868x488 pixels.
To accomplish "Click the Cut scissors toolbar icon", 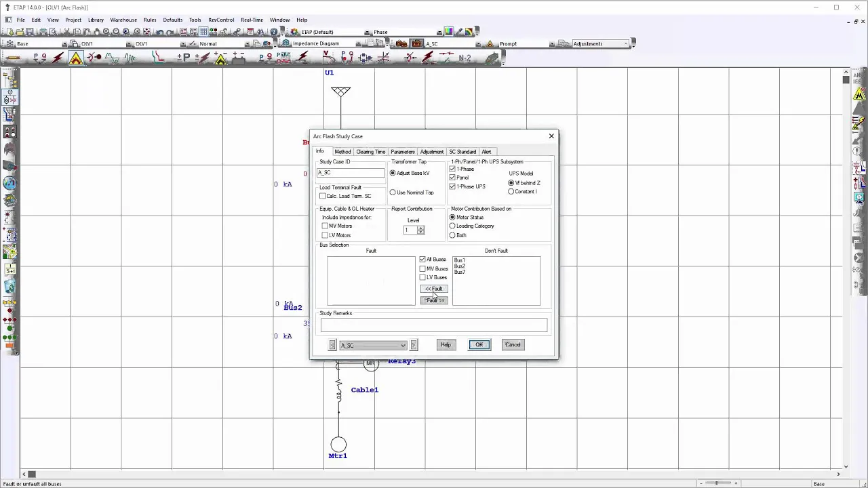I will coord(66,32).
